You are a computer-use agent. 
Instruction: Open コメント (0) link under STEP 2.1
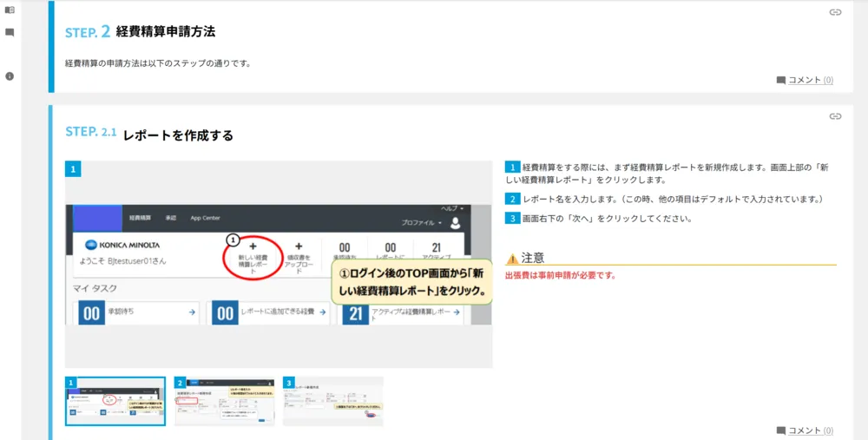tap(811, 430)
